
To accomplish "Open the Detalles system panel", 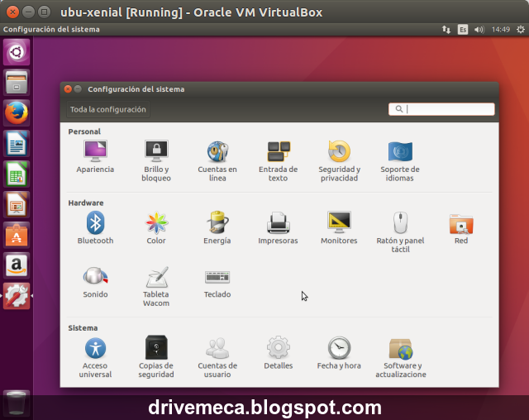I will coord(278,352).
